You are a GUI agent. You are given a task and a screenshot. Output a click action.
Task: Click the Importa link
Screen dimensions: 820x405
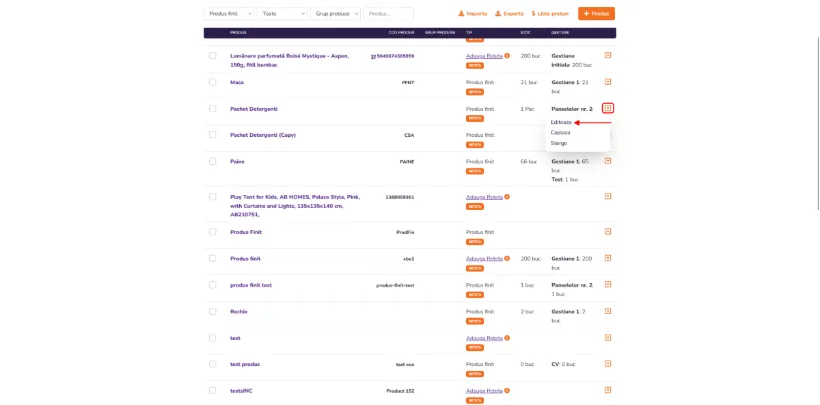[x=473, y=14]
